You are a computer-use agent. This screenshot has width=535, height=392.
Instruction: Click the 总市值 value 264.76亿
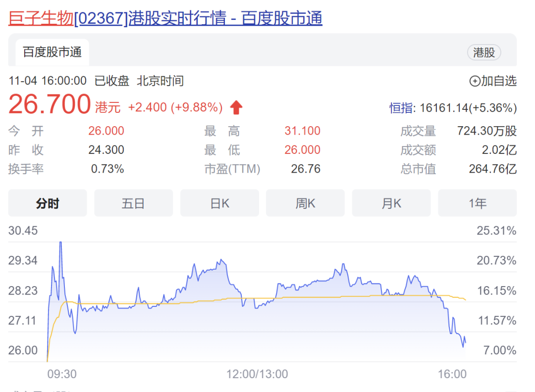pos(492,169)
